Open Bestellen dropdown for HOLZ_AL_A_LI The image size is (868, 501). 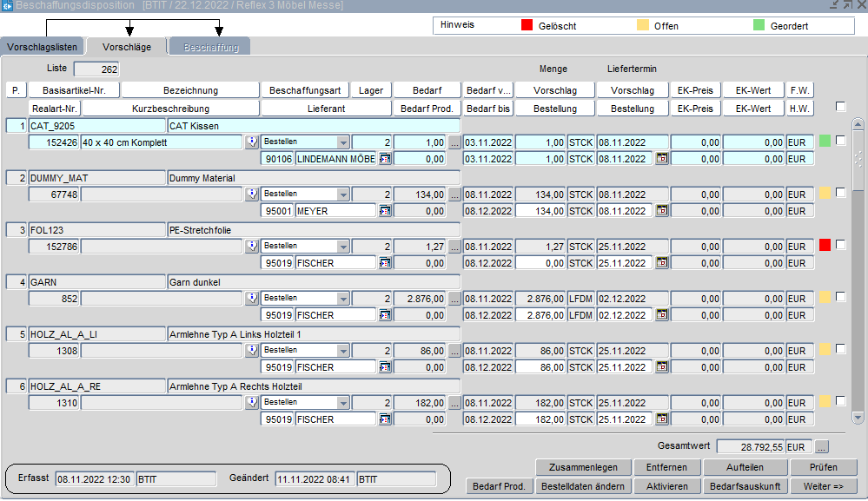pos(342,351)
